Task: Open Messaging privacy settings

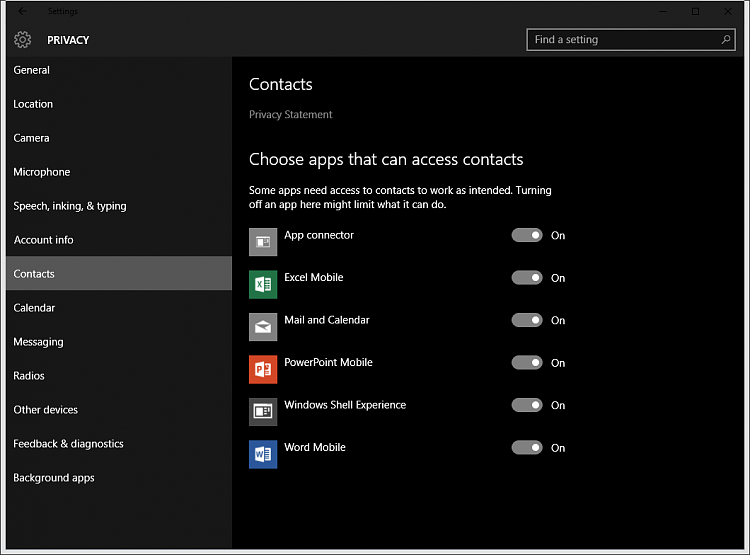Action: coord(119,342)
